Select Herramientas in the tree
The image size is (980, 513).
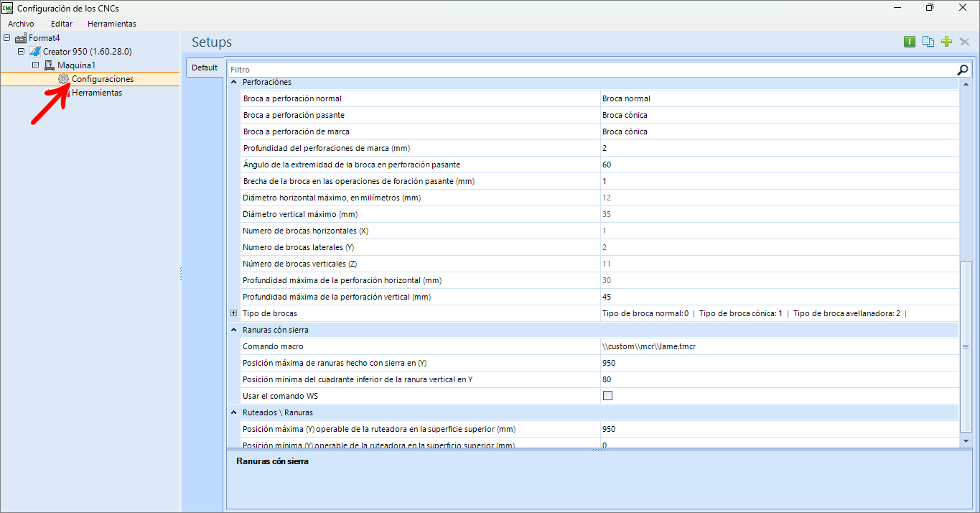point(97,93)
